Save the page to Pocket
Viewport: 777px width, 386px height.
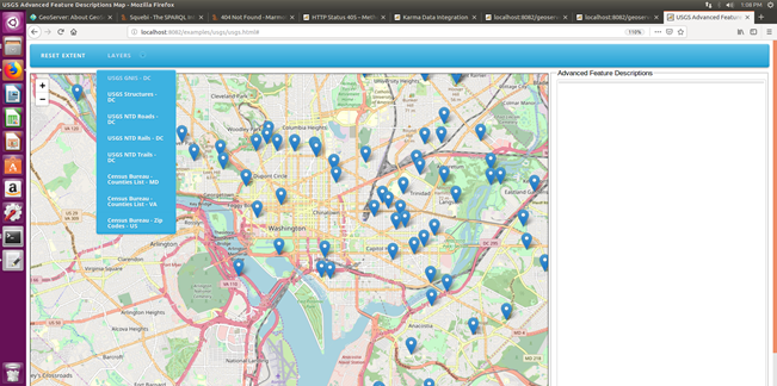click(x=669, y=32)
